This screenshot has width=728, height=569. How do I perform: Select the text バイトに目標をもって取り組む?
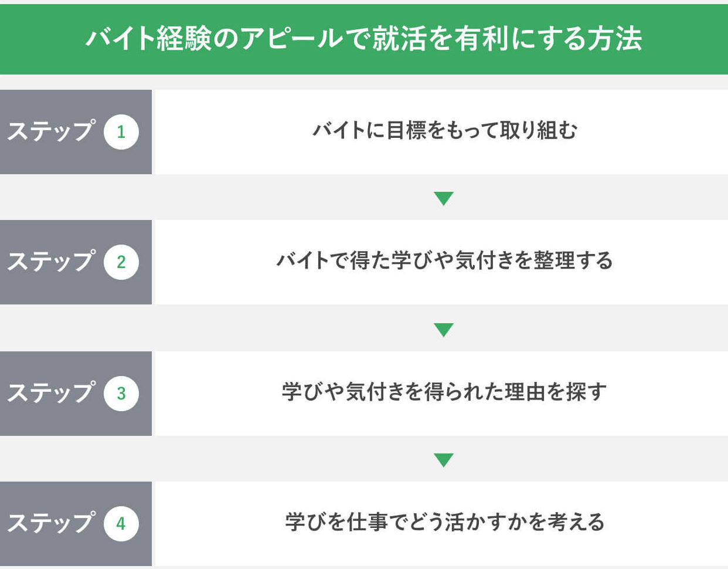coord(444,130)
